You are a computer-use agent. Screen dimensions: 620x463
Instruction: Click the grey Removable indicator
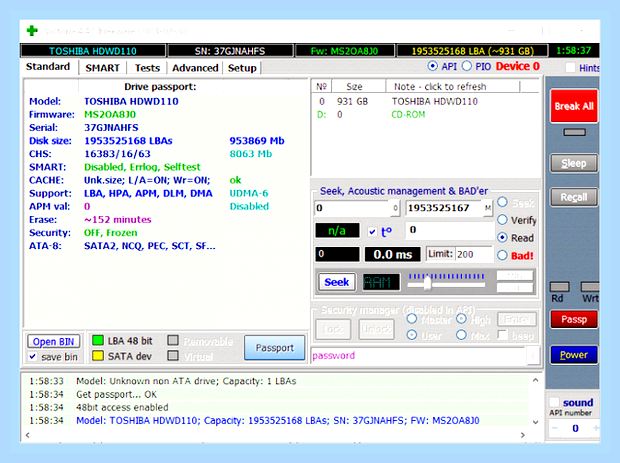click(173, 340)
